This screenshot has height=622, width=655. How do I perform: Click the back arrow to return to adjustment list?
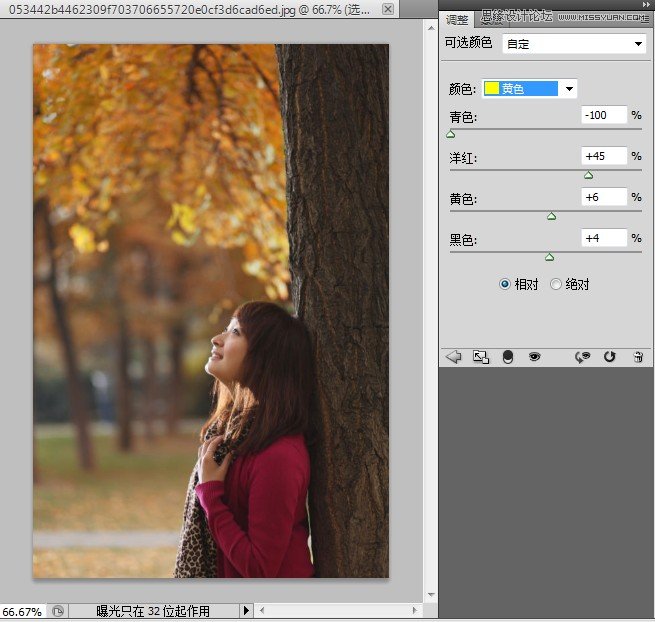453,357
